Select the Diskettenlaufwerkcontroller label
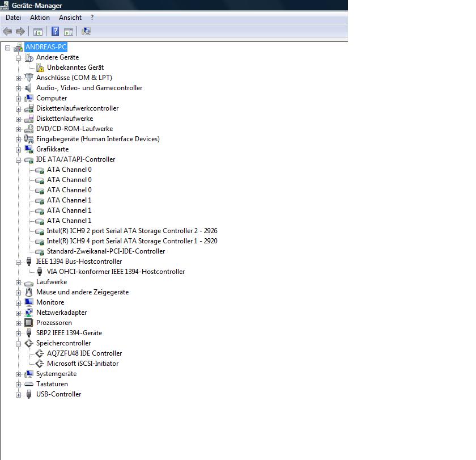The width and height of the screenshot is (476, 460). [x=77, y=108]
